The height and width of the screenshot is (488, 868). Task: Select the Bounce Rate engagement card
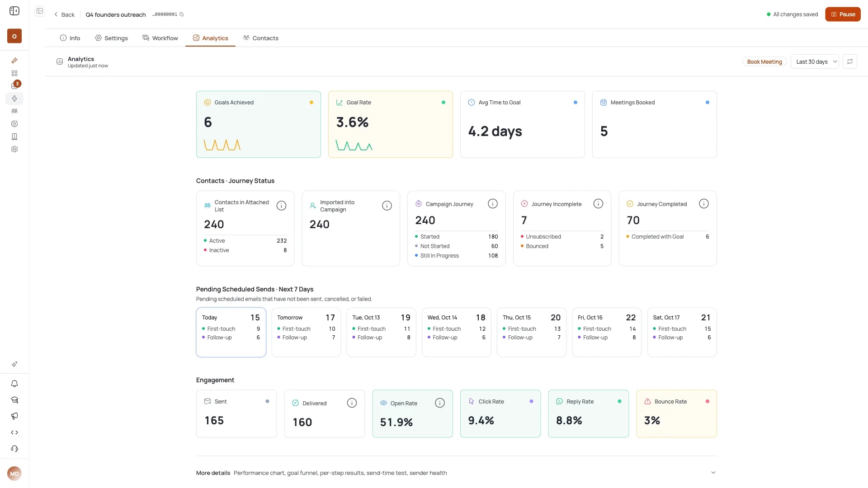click(x=676, y=414)
